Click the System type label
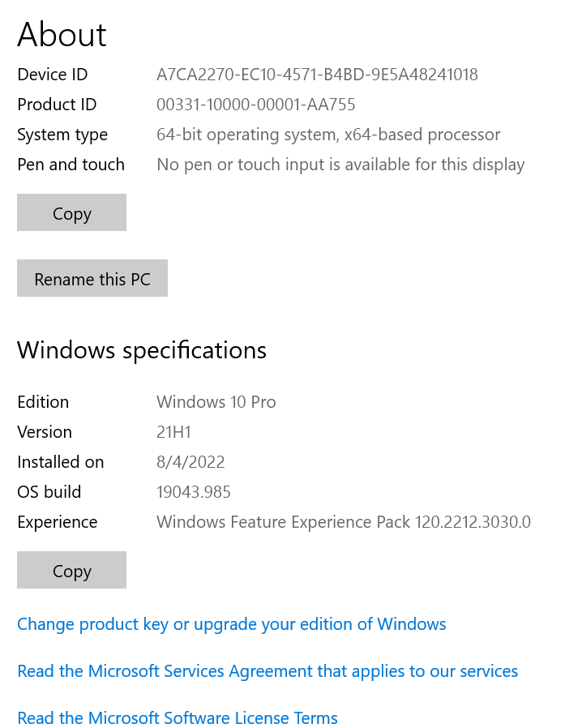This screenshot has width=582, height=728. coord(62,135)
